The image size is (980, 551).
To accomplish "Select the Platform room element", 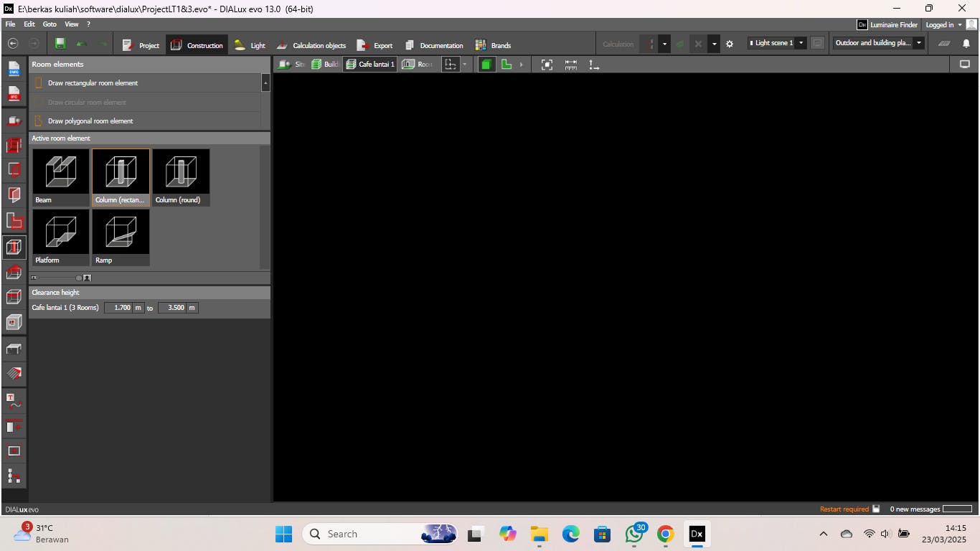I will (61, 237).
